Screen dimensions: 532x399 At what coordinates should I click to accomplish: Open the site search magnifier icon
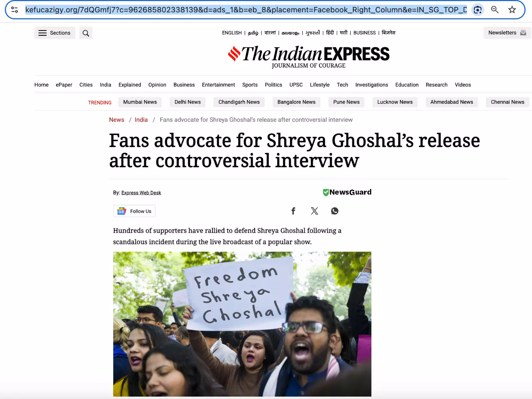86,33
